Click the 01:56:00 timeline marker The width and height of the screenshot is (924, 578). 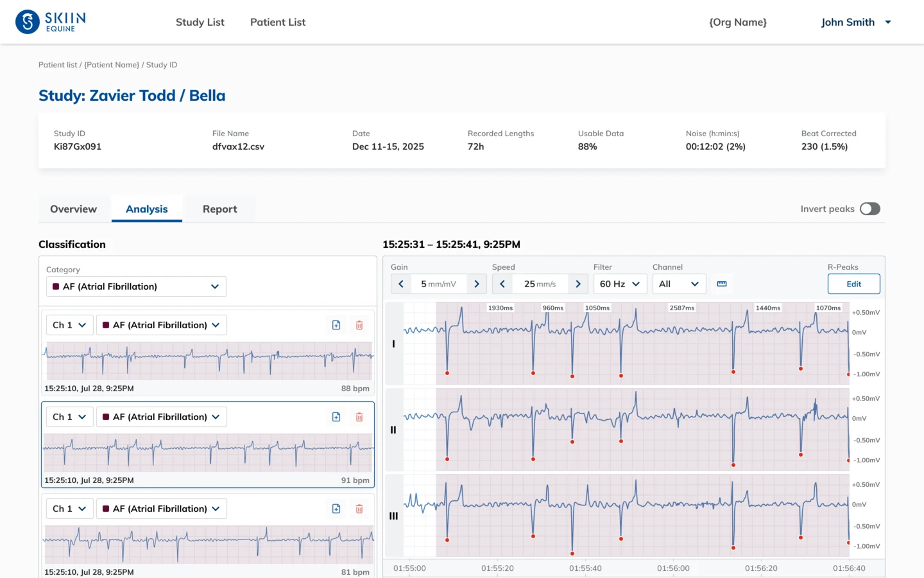[x=673, y=568]
